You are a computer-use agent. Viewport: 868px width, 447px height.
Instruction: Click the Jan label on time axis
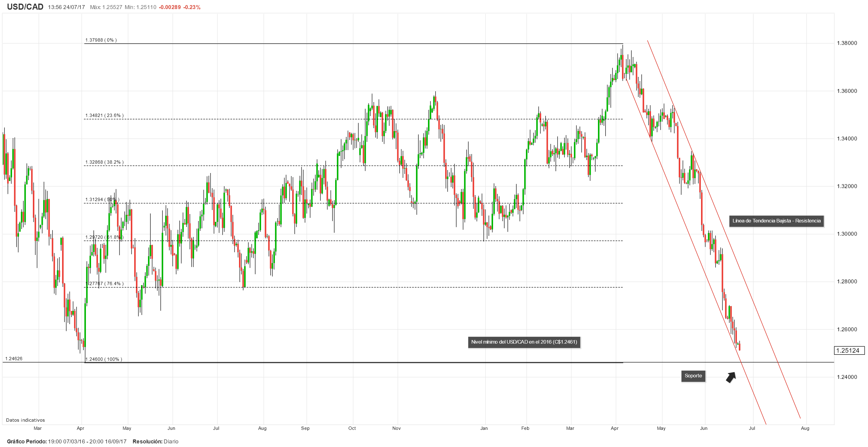tap(484, 428)
